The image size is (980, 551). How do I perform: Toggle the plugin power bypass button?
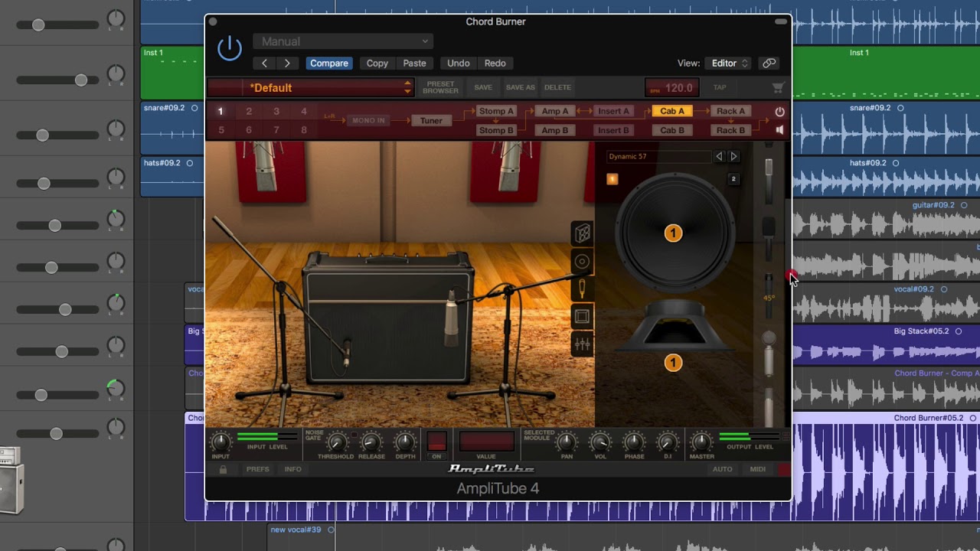coord(229,48)
